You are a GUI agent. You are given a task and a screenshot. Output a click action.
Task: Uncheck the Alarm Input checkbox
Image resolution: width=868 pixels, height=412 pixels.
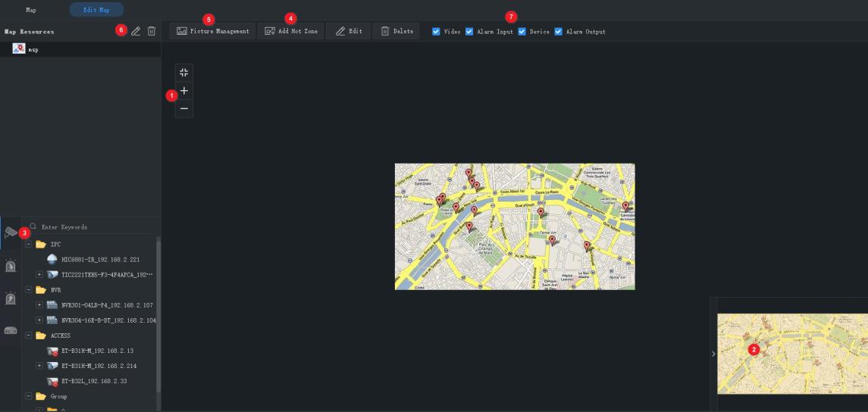click(469, 32)
